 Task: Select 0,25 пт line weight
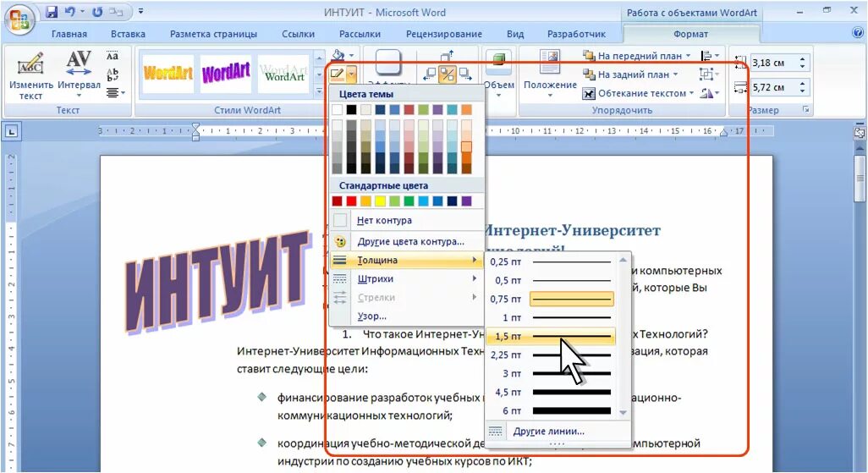coord(550,261)
